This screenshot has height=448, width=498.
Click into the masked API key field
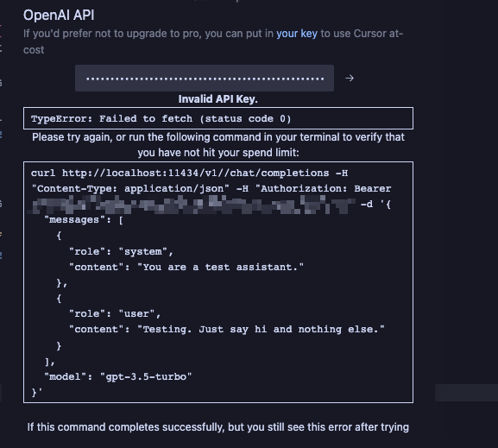[205, 79]
